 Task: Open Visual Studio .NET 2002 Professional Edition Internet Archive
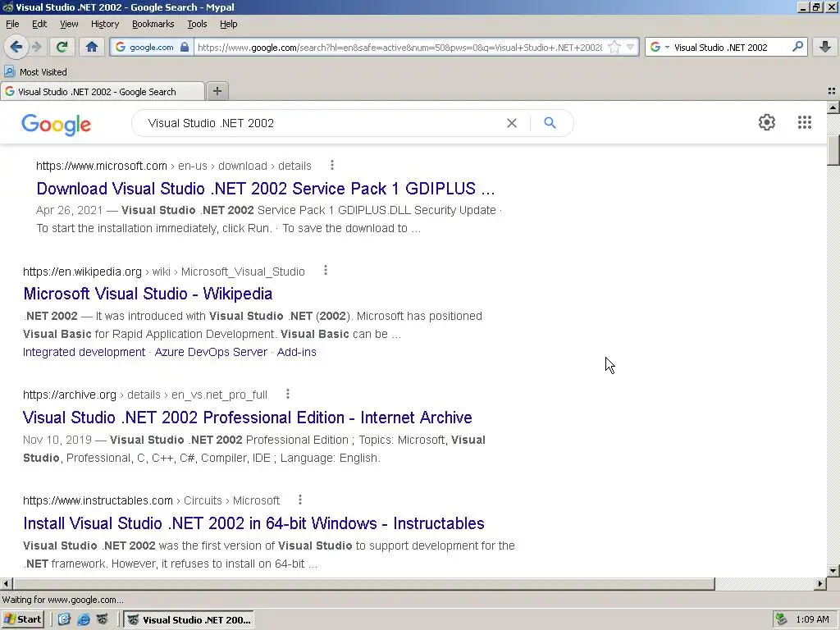(248, 418)
